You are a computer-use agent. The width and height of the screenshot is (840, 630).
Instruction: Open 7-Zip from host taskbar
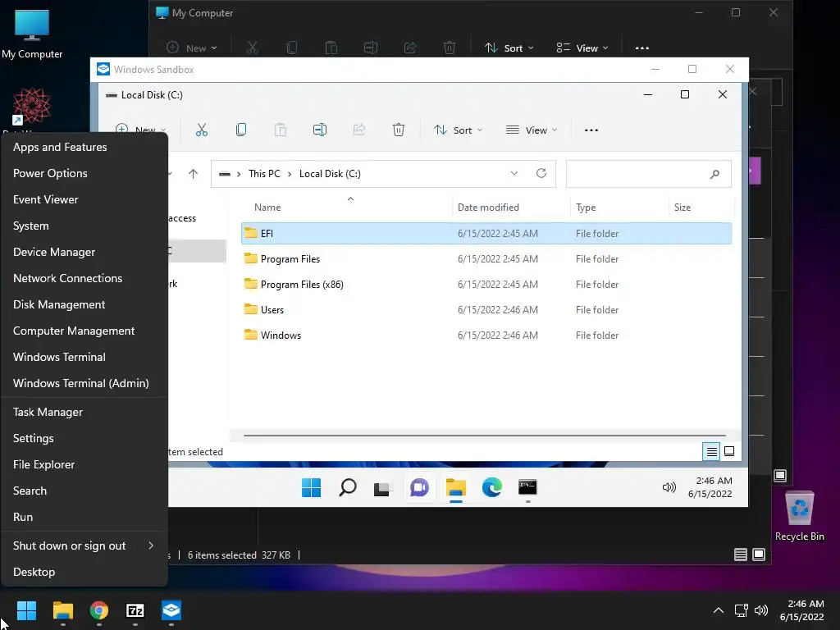135,610
